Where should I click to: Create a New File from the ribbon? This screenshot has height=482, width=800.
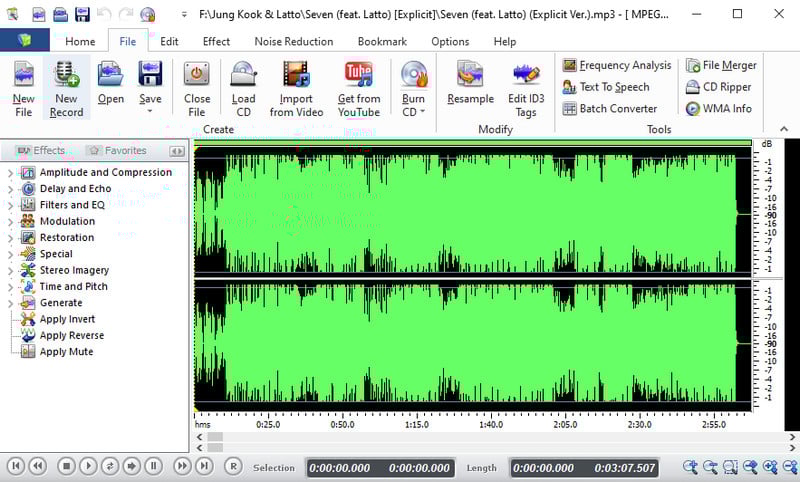(23, 89)
